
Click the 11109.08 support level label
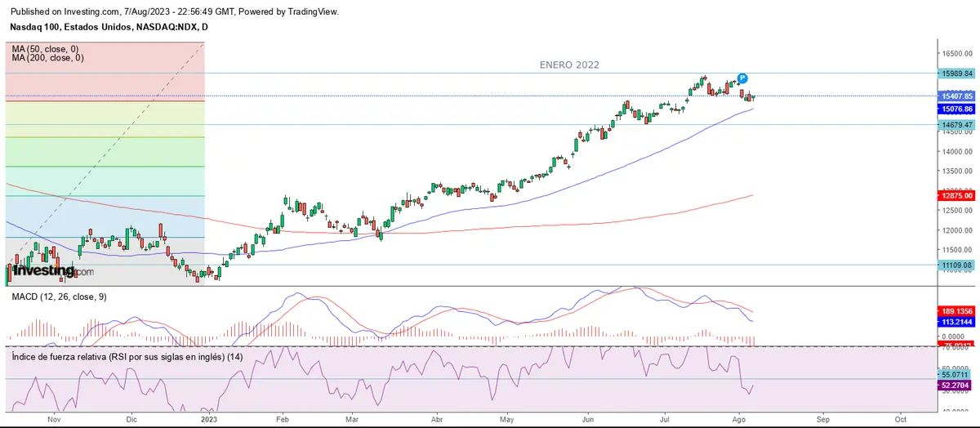(956, 265)
